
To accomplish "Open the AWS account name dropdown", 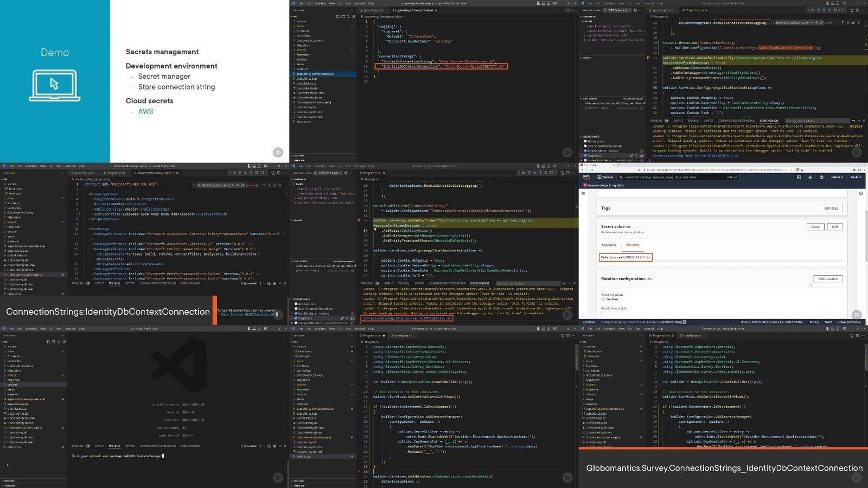I will coord(856,177).
